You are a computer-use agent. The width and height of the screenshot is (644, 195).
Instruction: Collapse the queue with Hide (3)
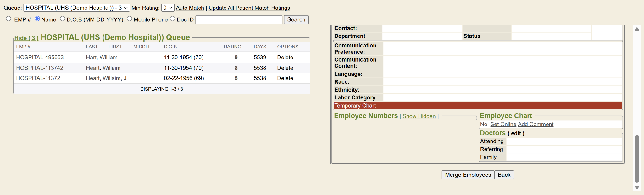(26, 38)
